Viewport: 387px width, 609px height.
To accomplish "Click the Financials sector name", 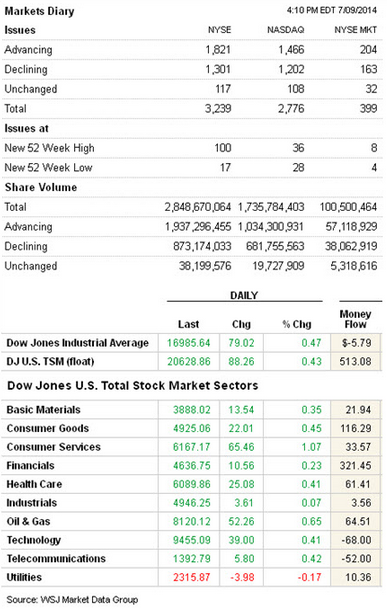I will [30, 466].
